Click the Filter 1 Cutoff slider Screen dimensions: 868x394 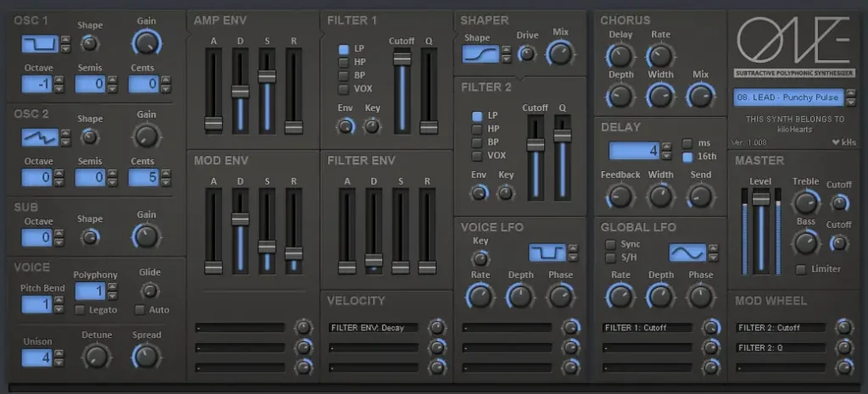[403, 91]
